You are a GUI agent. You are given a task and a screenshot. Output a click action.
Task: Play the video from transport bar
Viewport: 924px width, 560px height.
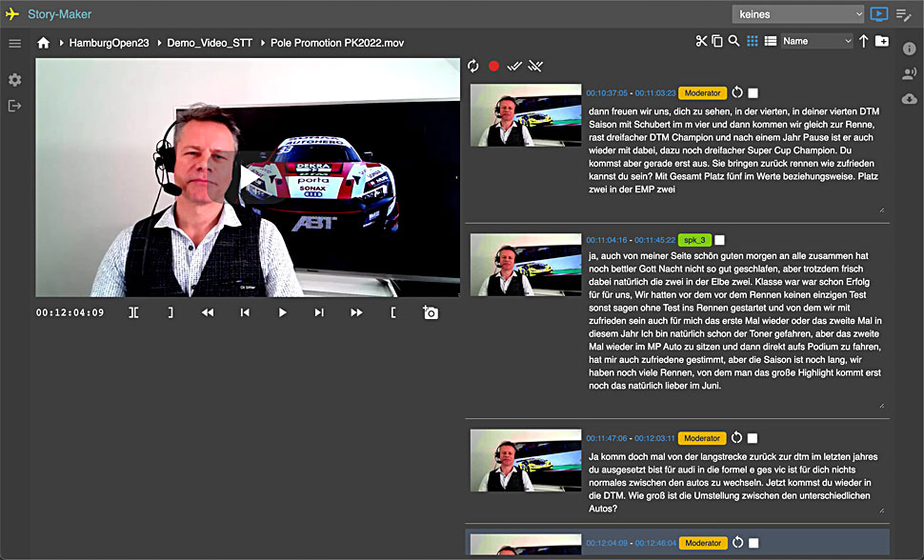282,312
